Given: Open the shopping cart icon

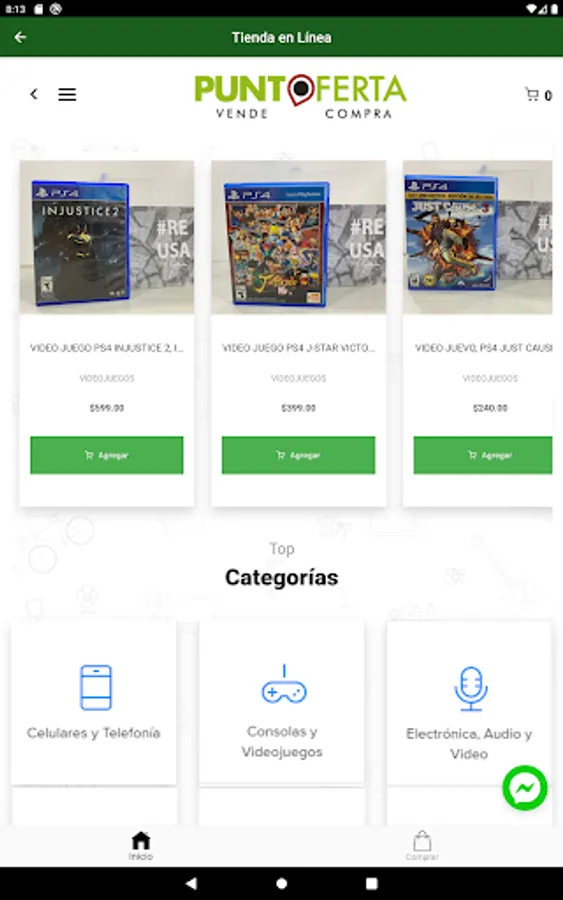Looking at the screenshot, I should tap(532, 94).
